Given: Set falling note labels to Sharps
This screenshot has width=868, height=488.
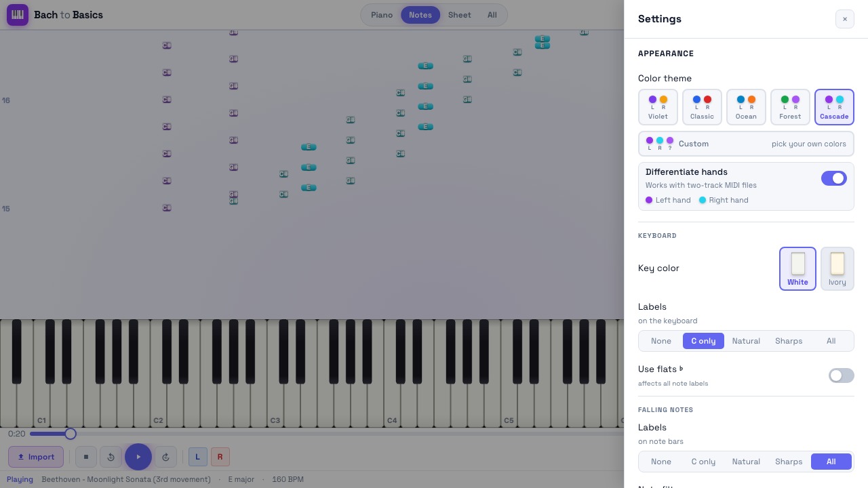Looking at the screenshot, I should click(789, 462).
